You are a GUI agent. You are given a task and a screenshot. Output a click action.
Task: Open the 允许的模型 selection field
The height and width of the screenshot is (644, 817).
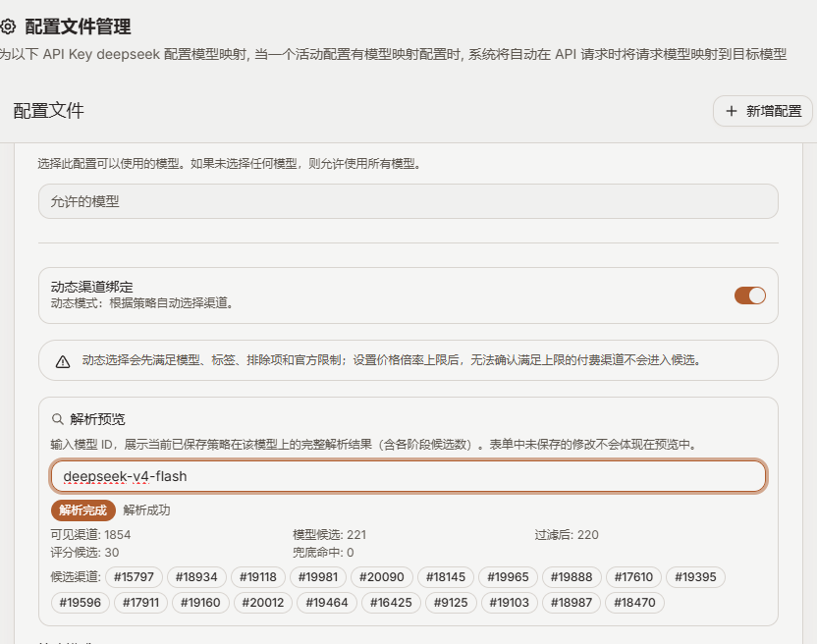(408, 201)
